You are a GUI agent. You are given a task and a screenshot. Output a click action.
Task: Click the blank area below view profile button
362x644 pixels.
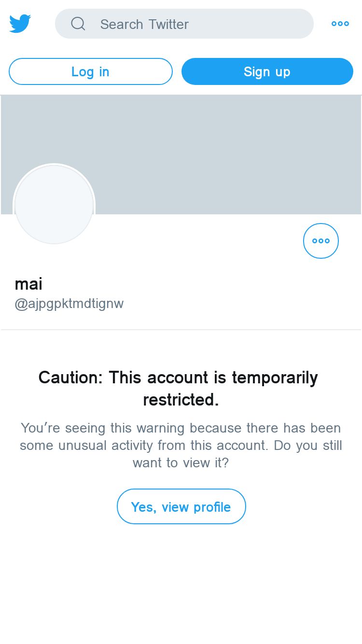181,584
